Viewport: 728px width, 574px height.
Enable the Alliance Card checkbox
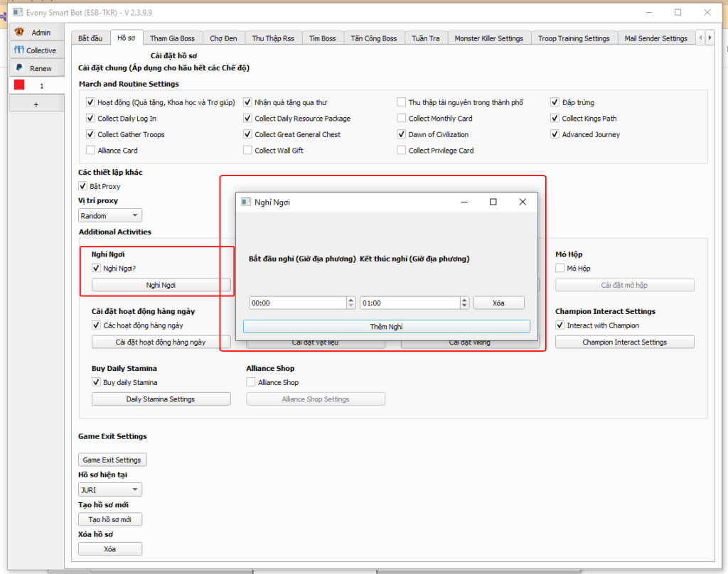tap(90, 151)
